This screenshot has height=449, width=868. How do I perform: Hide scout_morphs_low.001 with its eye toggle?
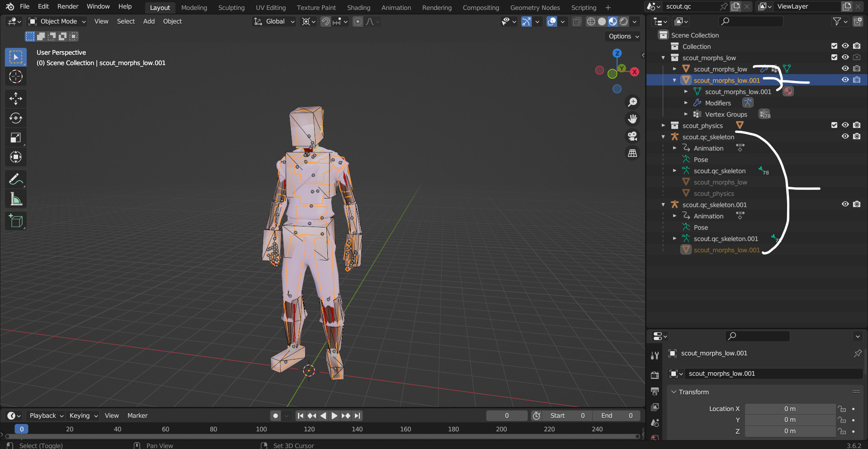coord(845,80)
